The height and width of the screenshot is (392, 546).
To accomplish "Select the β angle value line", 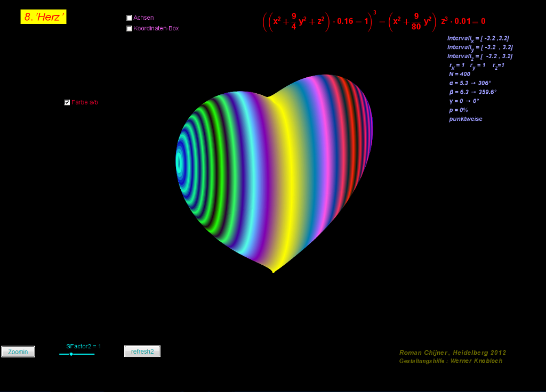I will coord(472,92).
